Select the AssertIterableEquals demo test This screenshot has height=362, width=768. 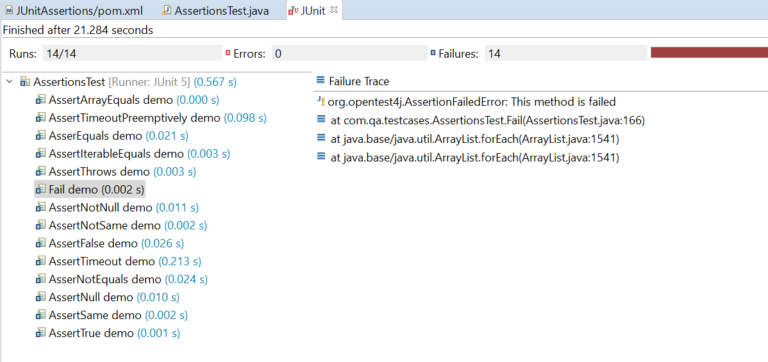point(133,154)
